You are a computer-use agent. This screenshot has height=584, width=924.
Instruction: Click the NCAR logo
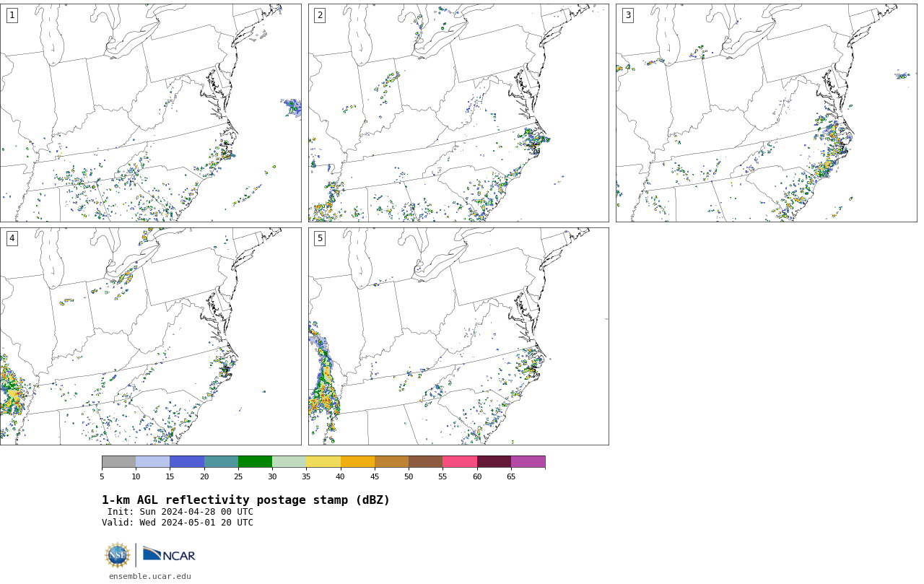point(169,554)
